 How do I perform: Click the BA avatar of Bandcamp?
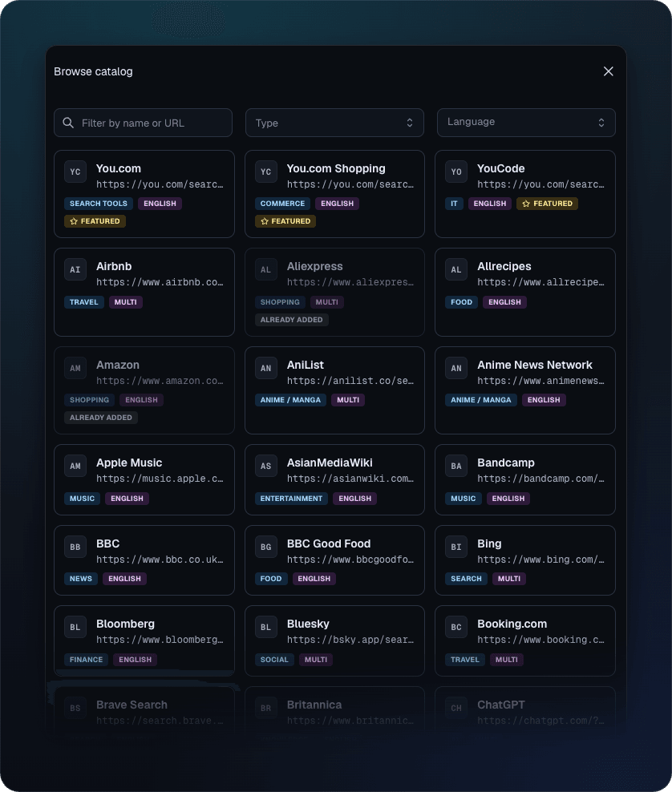[x=456, y=467]
